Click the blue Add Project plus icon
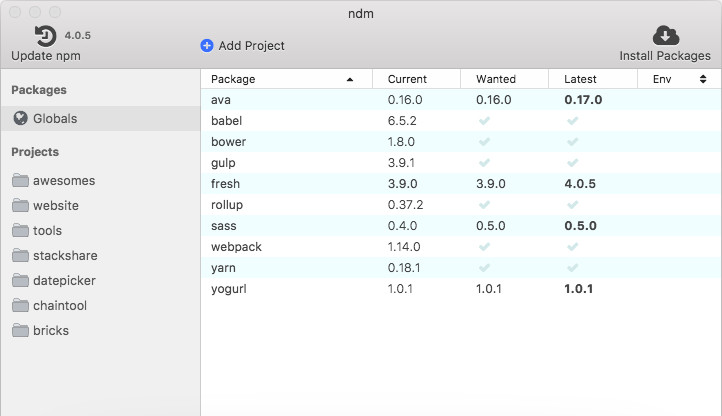This screenshot has width=722, height=416. 207,45
